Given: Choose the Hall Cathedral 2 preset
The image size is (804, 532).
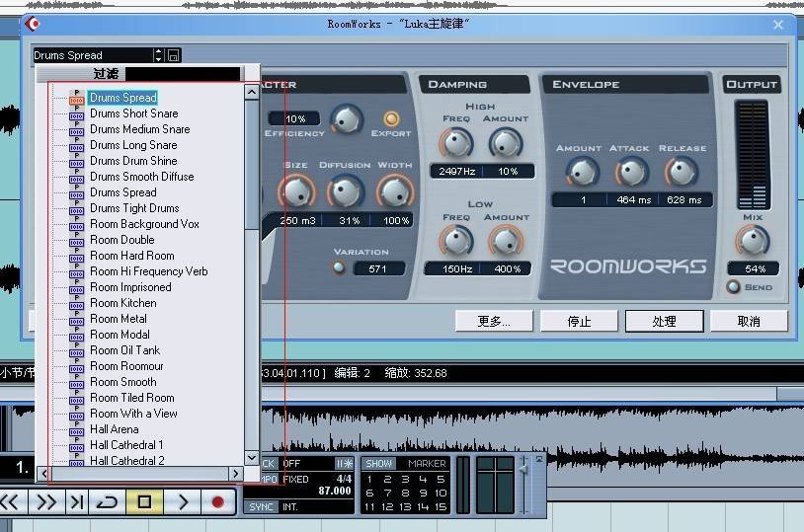Looking at the screenshot, I should [x=127, y=461].
